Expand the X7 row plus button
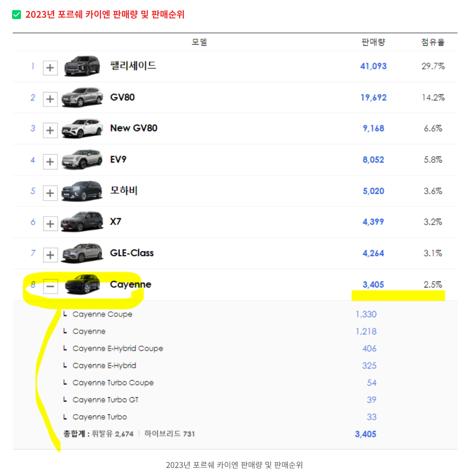 pyautogui.click(x=50, y=224)
